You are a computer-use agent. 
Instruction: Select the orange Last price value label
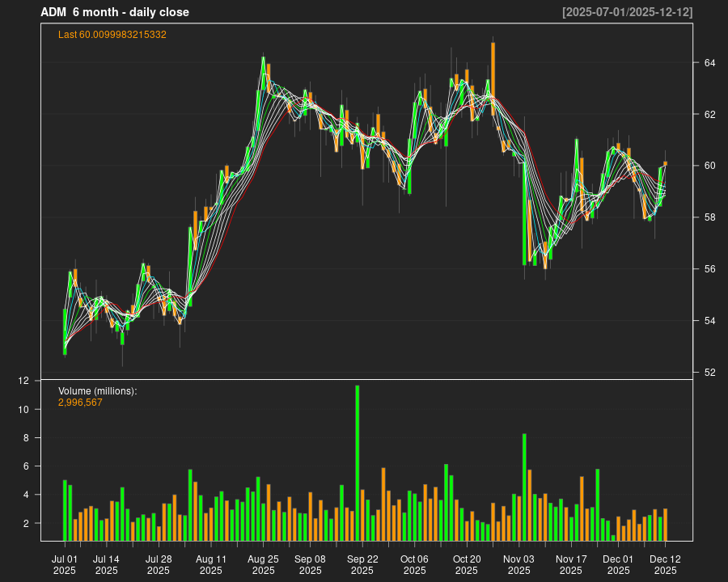click(x=112, y=35)
